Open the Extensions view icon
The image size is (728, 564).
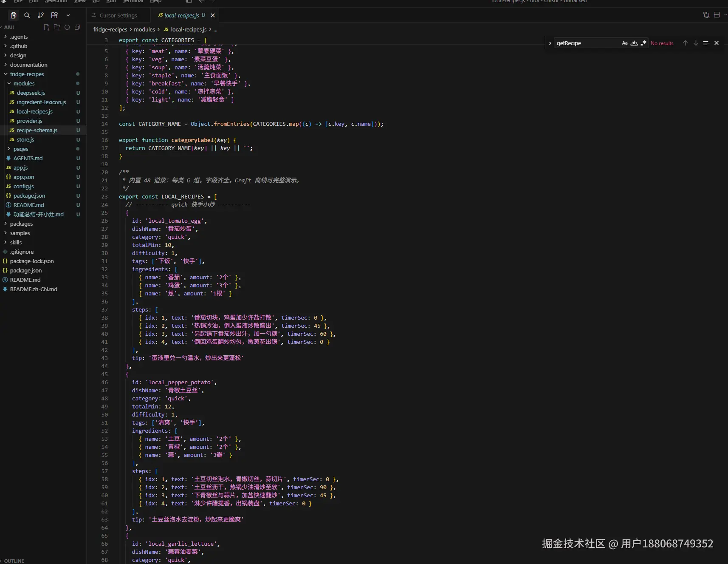pos(54,15)
